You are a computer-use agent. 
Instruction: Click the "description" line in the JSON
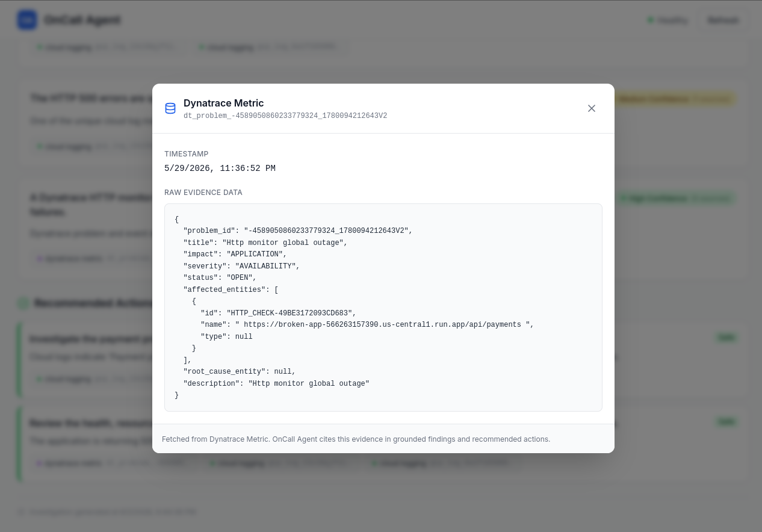click(276, 384)
